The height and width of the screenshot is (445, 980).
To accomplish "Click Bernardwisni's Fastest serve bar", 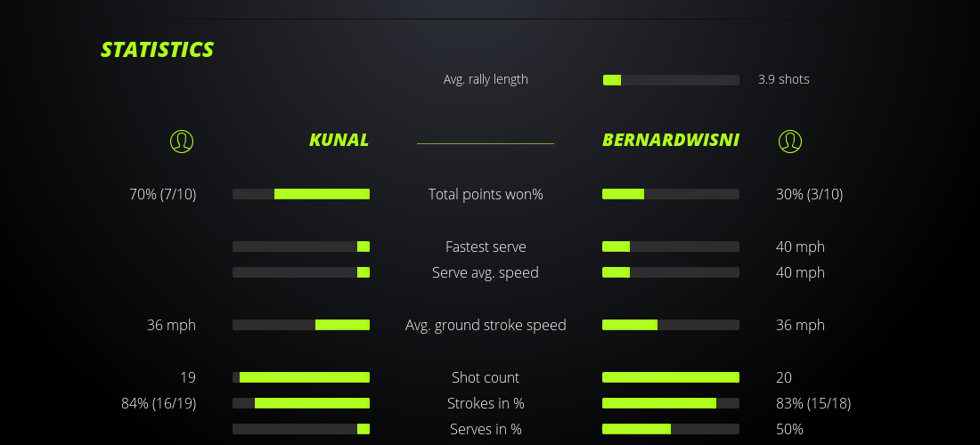I will pos(671,247).
